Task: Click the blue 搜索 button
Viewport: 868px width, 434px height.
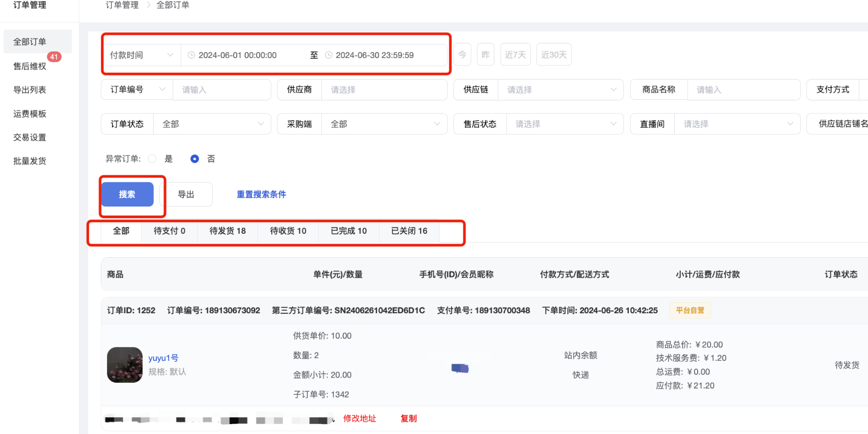Action: [127, 195]
